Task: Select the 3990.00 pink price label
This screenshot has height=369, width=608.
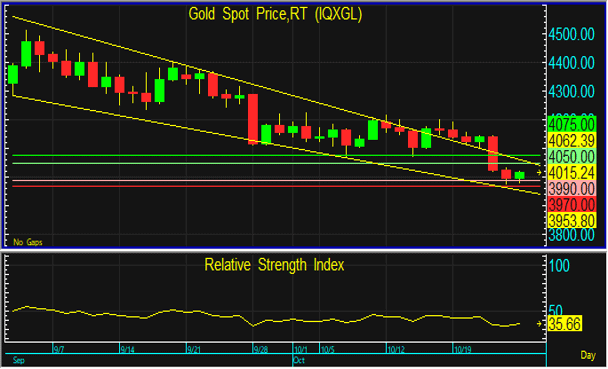Action: (572, 189)
